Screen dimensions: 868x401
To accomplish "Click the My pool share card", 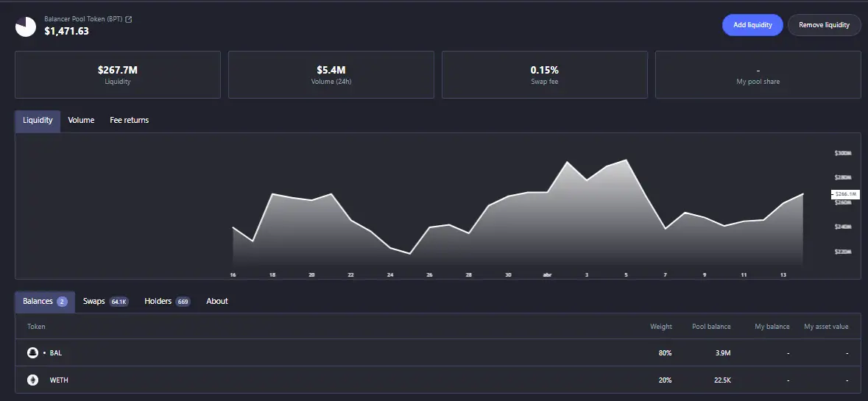I will (758, 74).
